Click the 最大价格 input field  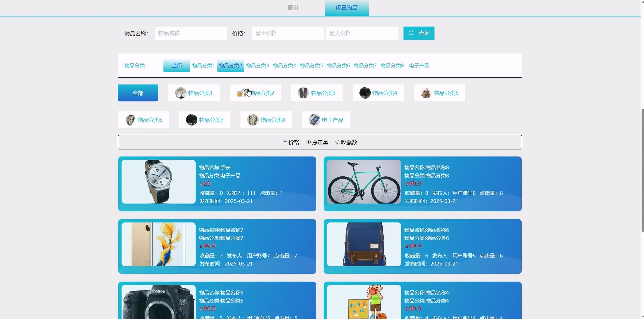coord(362,33)
